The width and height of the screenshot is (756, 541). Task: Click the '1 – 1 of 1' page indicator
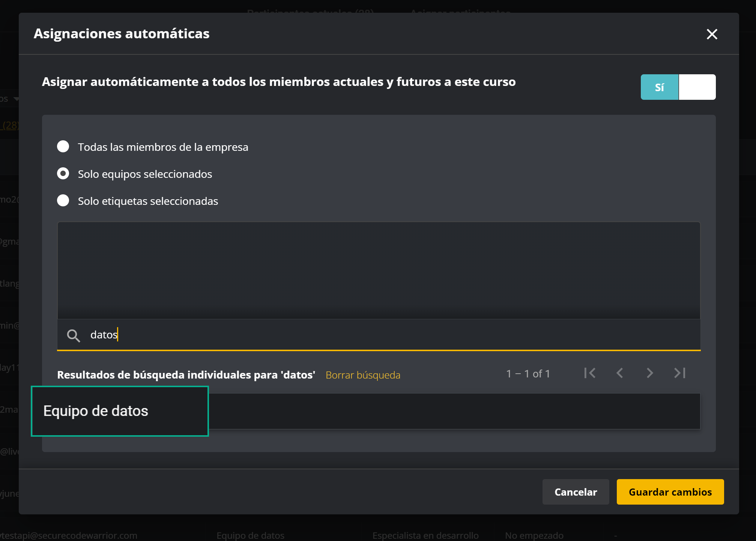tap(528, 374)
